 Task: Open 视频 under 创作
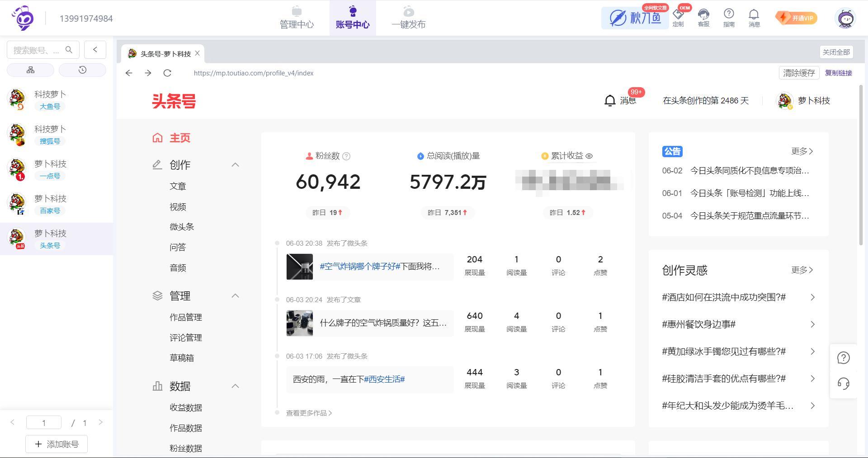(x=178, y=207)
